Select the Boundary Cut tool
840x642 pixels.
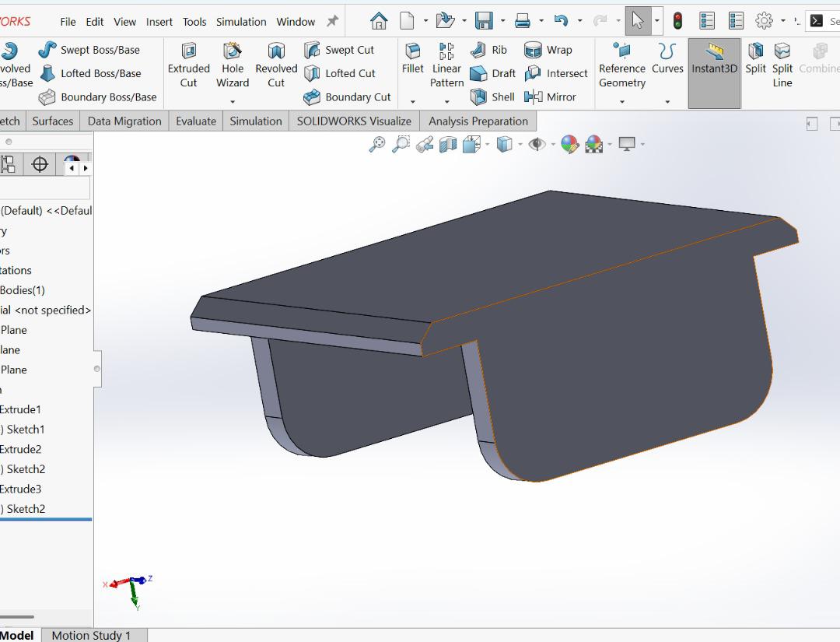pos(347,97)
